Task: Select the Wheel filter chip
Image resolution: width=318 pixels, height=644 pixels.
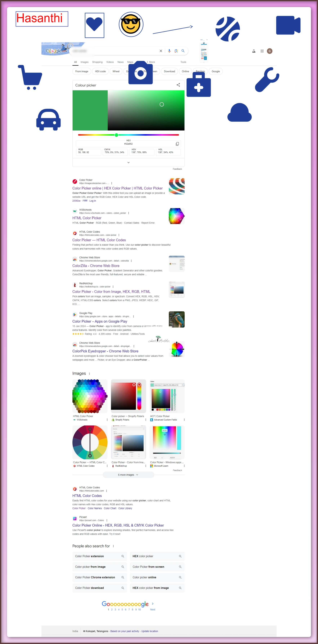Action: [x=116, y=71]
